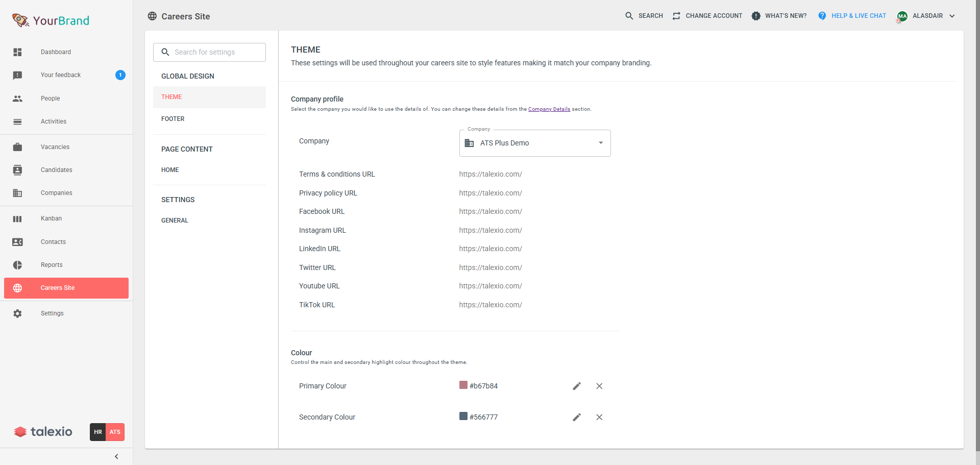Click the Vacancies briefcase icon
This screenshot has width=980, height=465.
click(17, 147)
